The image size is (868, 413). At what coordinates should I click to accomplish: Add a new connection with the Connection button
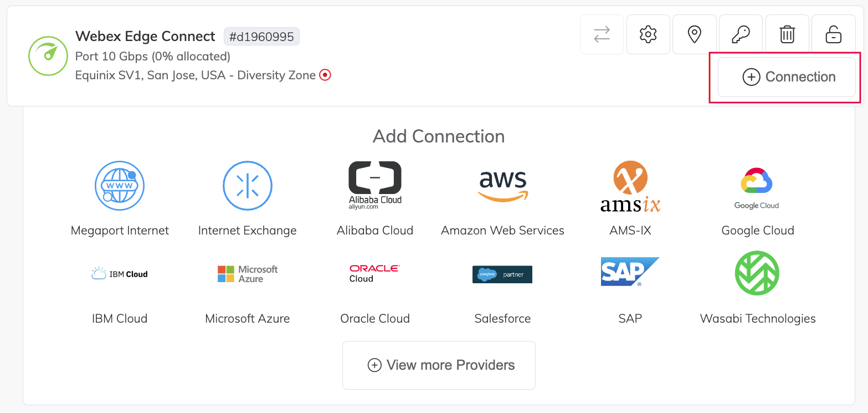point(787,77)
